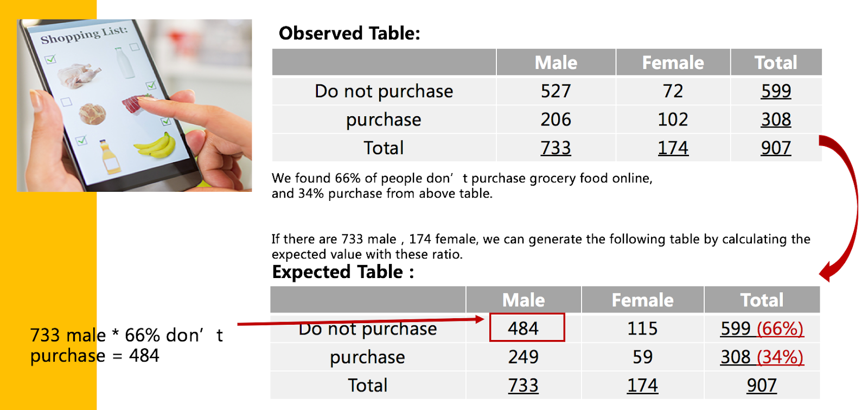868x410 pixels.
Task: Select the Female header in Expected Table
Action: [643, 300]
